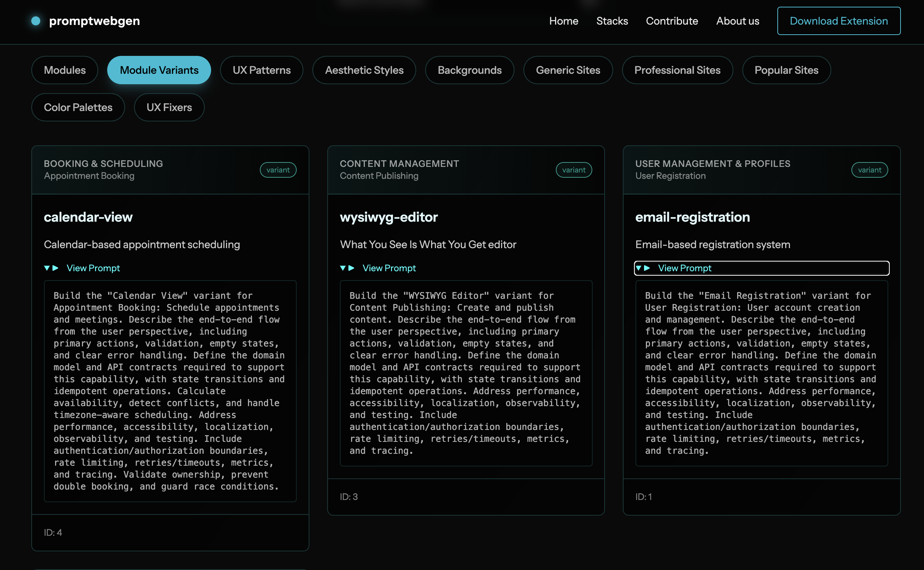Open the About us page

point(737,21)
